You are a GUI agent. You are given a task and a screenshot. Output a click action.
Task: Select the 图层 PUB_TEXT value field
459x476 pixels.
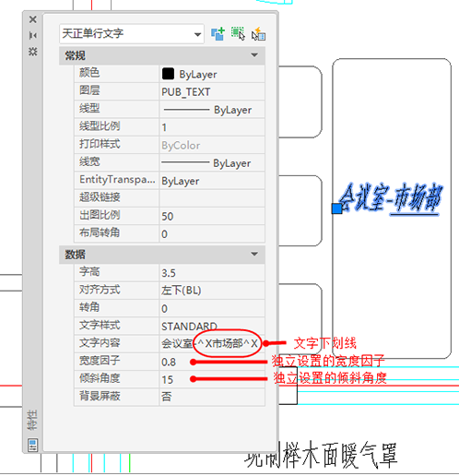pos(212,91)
